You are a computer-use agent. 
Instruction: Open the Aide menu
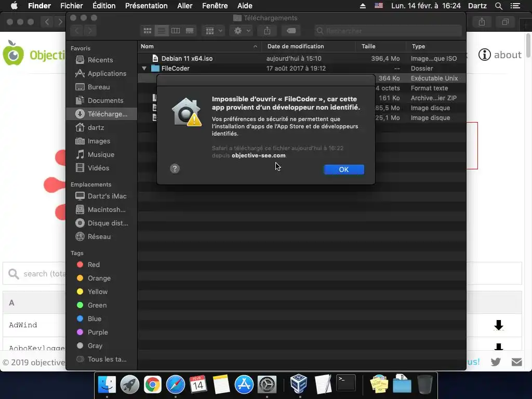pos(245,6)
